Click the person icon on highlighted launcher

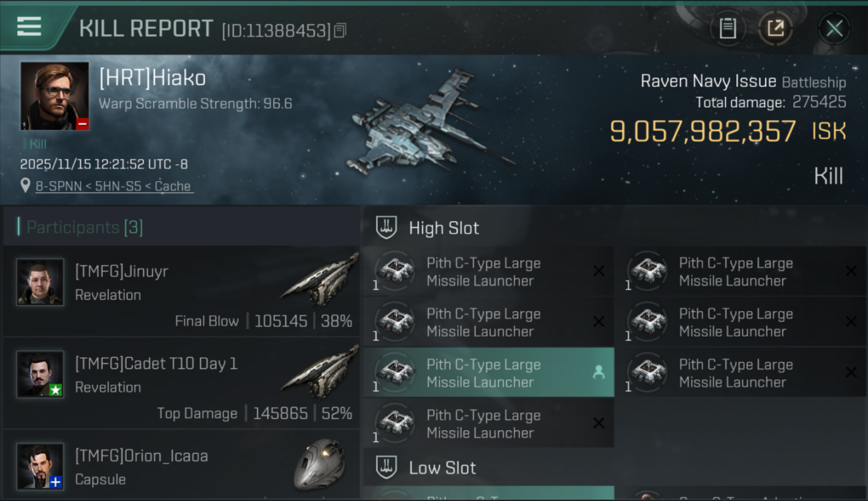tap(598, 373)
